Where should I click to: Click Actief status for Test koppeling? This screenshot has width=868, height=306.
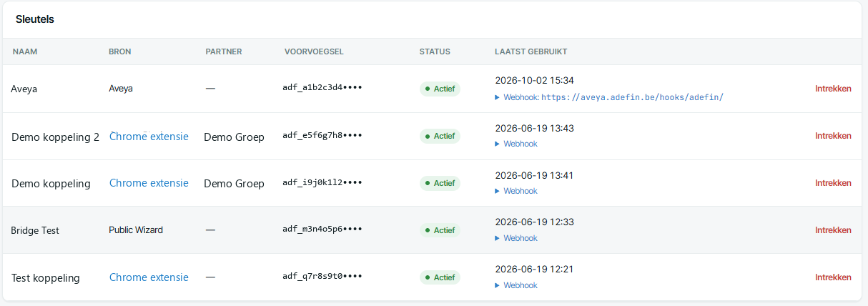[x=440, y=277]
